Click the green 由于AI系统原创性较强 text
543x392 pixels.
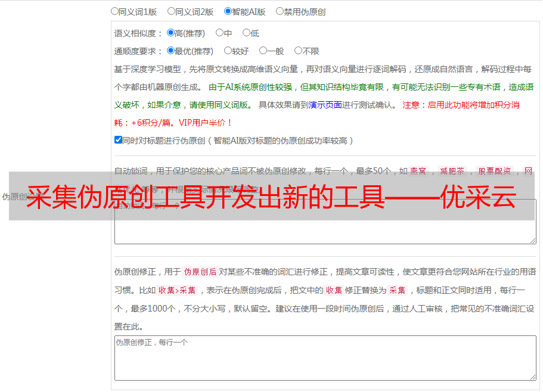(250, 87)
